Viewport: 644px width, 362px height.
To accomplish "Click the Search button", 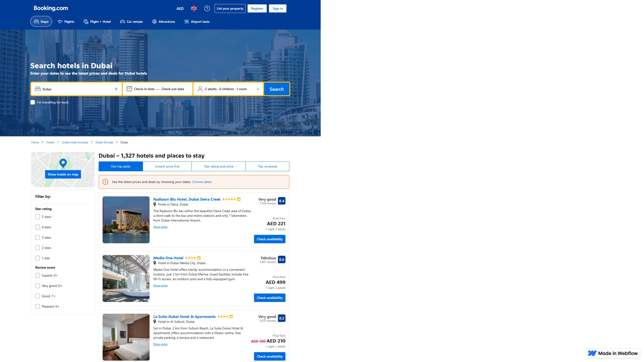I will tap(277, 89).
